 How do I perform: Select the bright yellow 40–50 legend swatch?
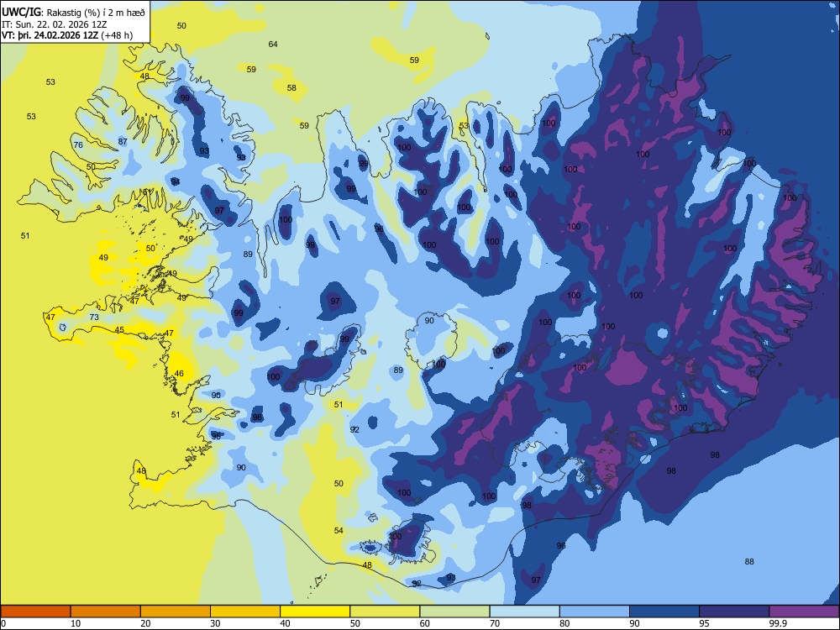tap(315, 612)
